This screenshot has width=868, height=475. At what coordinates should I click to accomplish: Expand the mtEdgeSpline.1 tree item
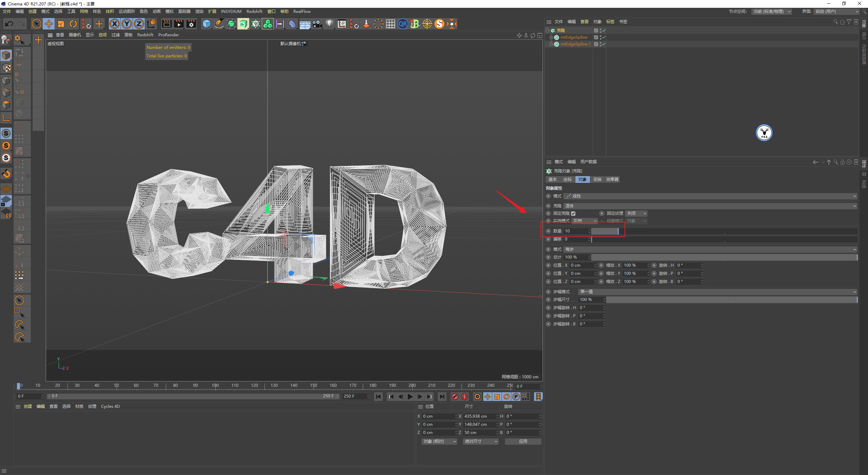551,44
